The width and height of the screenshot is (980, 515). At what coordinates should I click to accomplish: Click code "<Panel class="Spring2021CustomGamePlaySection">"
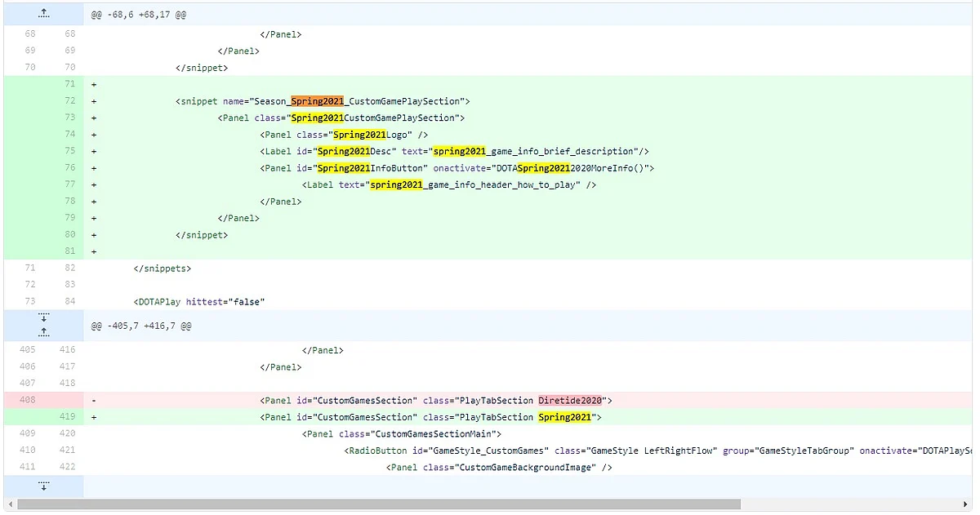coord(341,118)
